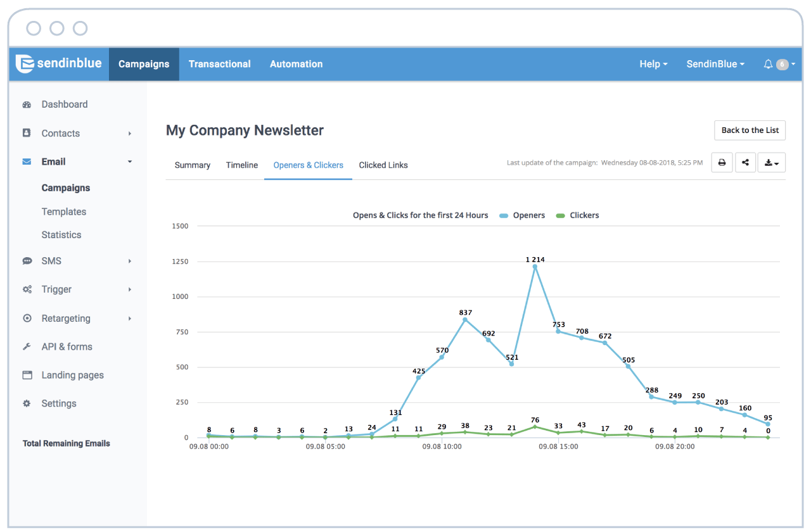This screenshot has height=532, width=811.
Task: Click the 1 214 peak data point
Action: (535, 267)
